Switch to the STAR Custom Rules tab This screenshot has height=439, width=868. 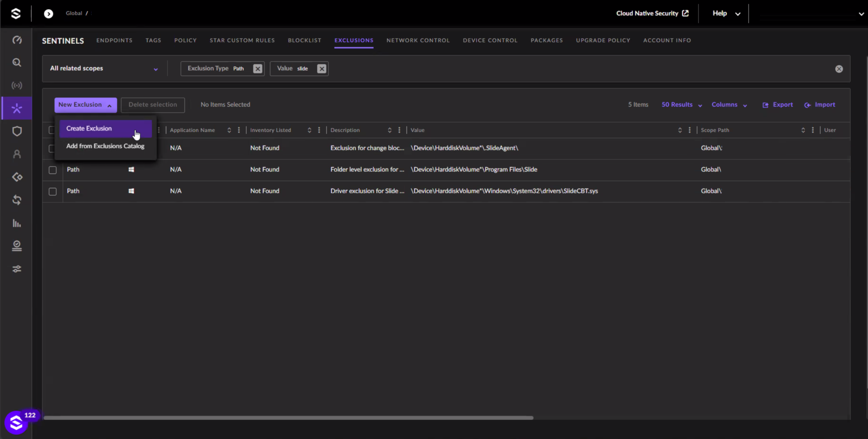(x=242, y=40)
